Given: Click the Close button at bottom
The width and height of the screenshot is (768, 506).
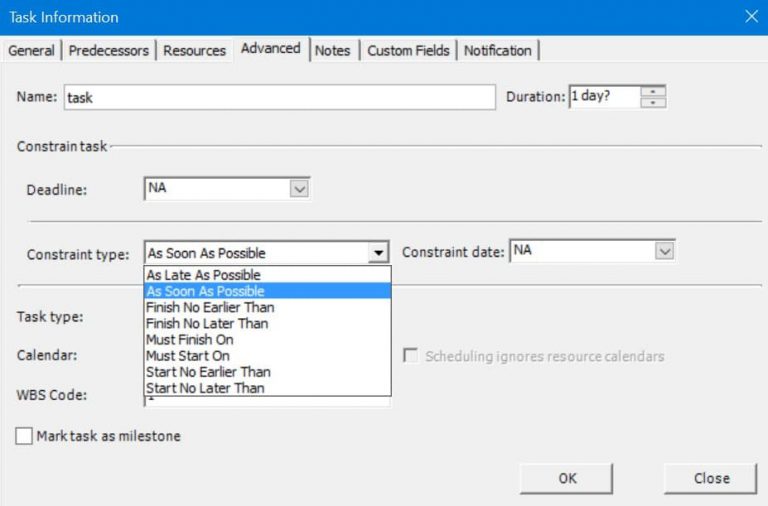Looking at the screenshot, I should (711, 478).
